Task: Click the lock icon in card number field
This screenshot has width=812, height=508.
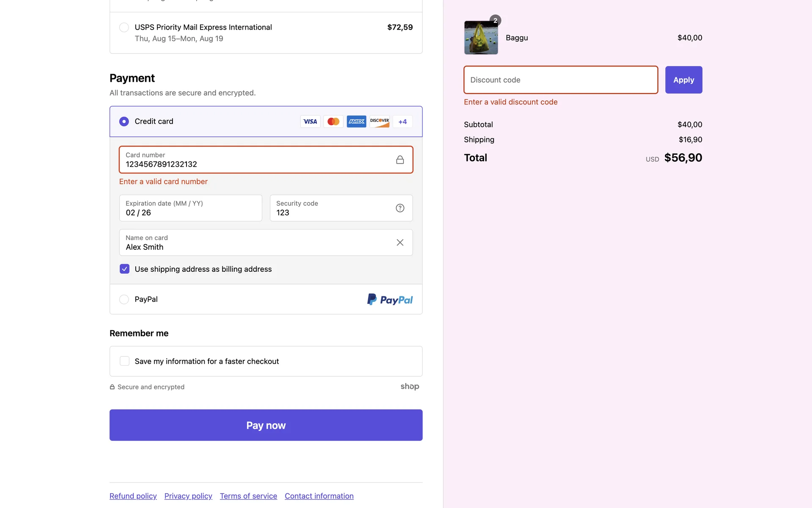Action: tap(400, 160)
